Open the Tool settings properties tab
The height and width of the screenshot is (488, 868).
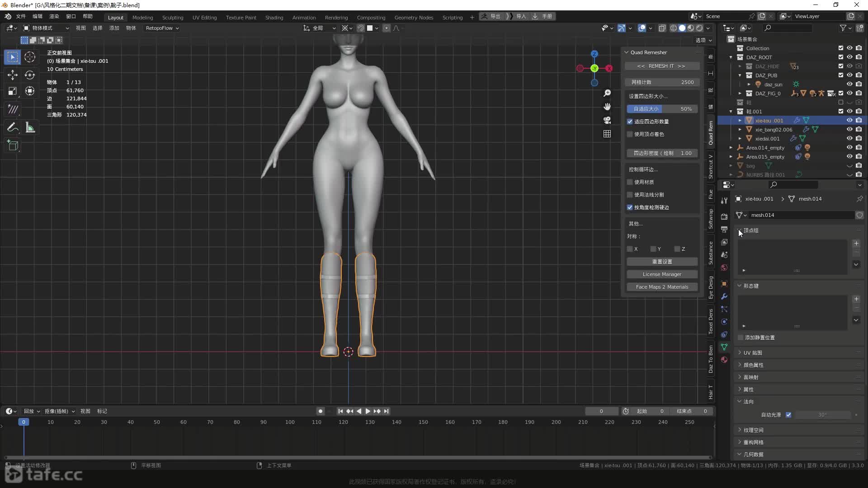(724, 200)
